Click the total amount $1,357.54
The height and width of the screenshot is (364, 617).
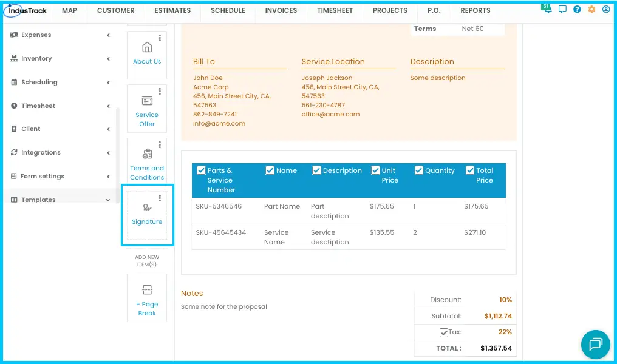pos(496,348)
